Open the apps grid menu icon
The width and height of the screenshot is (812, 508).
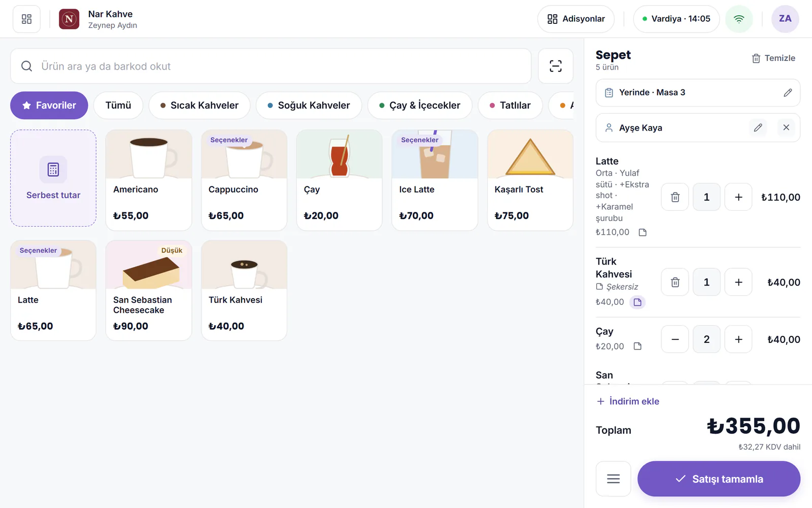coord(26,19)
